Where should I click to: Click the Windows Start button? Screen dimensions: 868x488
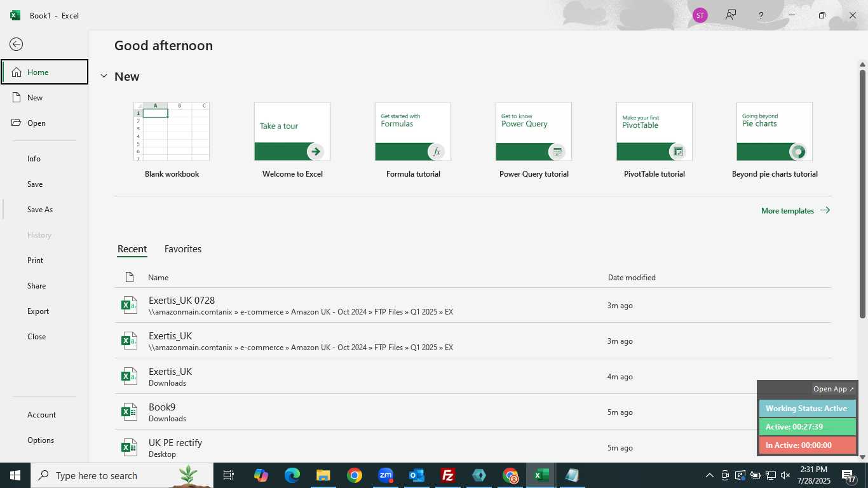click(15, 475)
